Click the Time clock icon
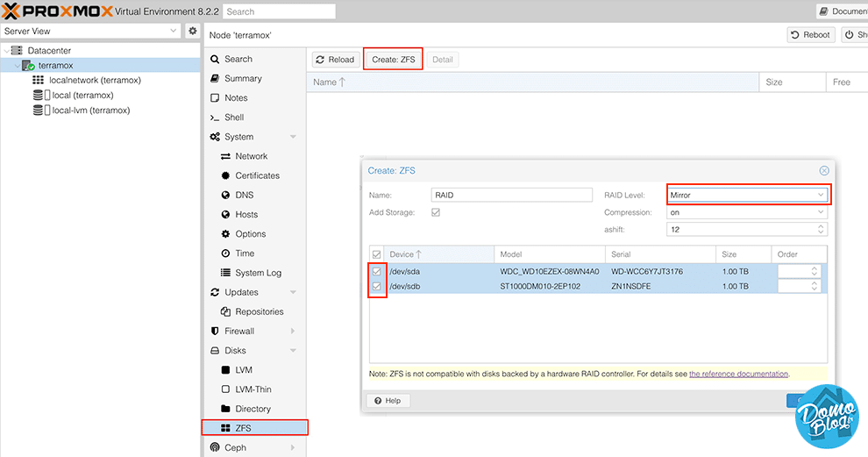The height and width of the screenshot is (457, 868). pos(225,253)
